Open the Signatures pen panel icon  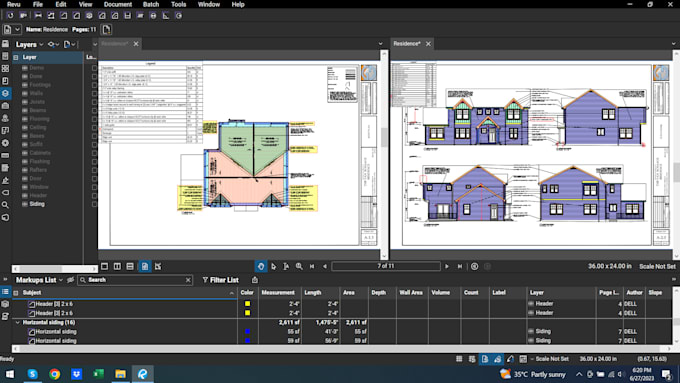point(5,180)
